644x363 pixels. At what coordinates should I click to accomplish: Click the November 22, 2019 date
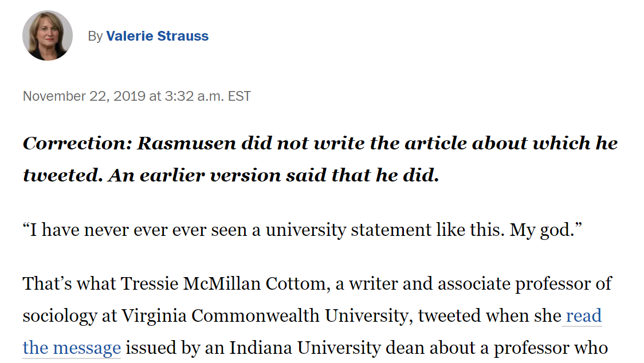pos(84,96)
